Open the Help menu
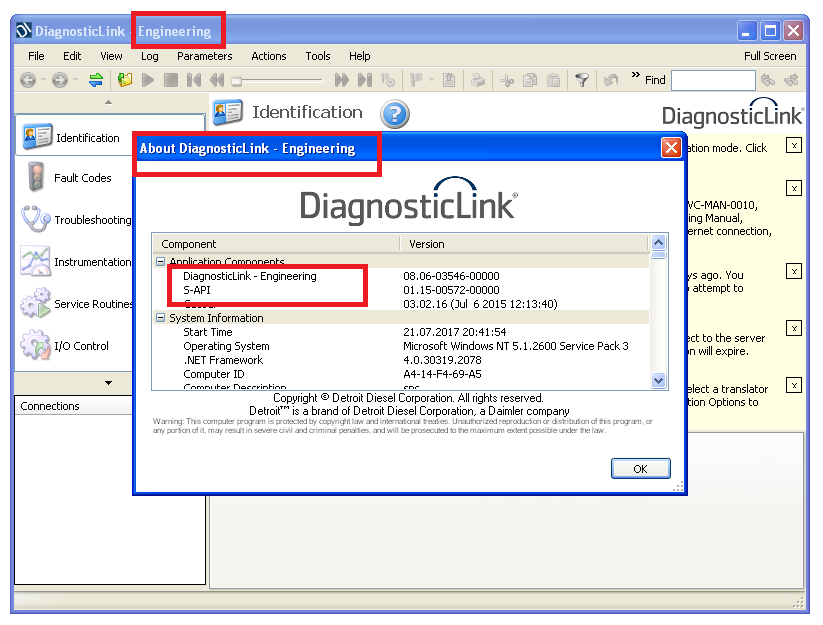This screenshot has height=625, width=823. pyautogui.click(x=360, y=56)
